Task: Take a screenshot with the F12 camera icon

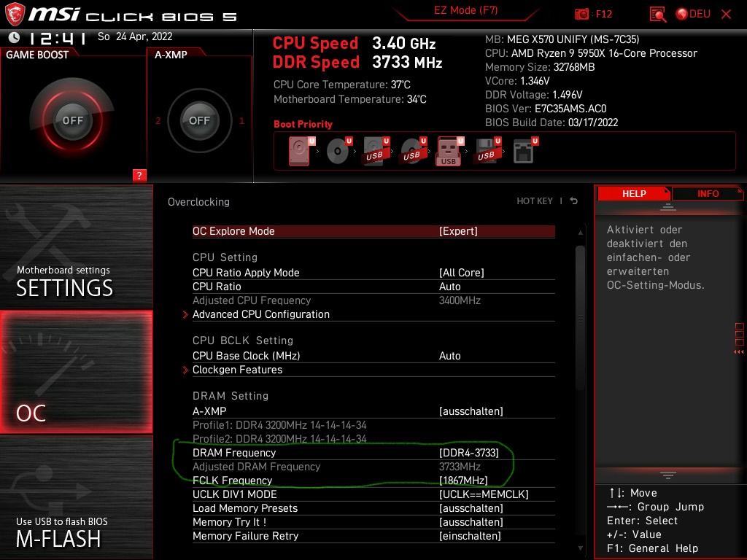Action: (x=581, y=15)
